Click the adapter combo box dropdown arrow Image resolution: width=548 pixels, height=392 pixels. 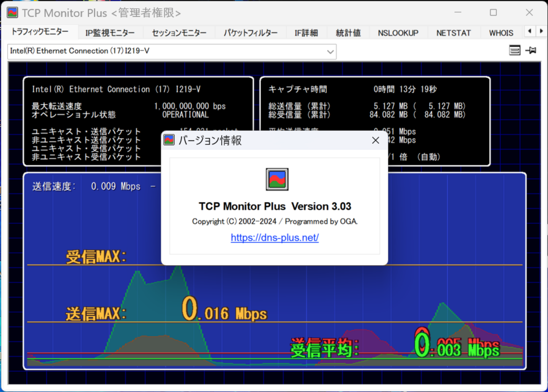(331, 51)
